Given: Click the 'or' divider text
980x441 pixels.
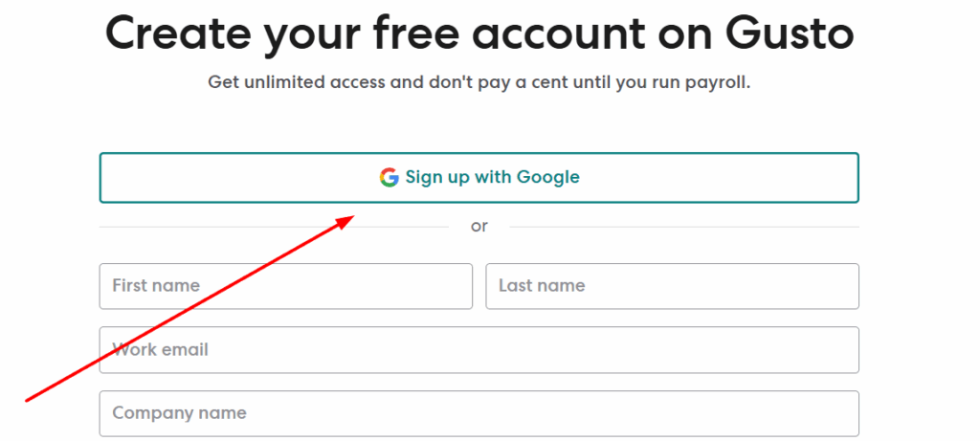Looking at the screenshot, I should pos(479,227).
